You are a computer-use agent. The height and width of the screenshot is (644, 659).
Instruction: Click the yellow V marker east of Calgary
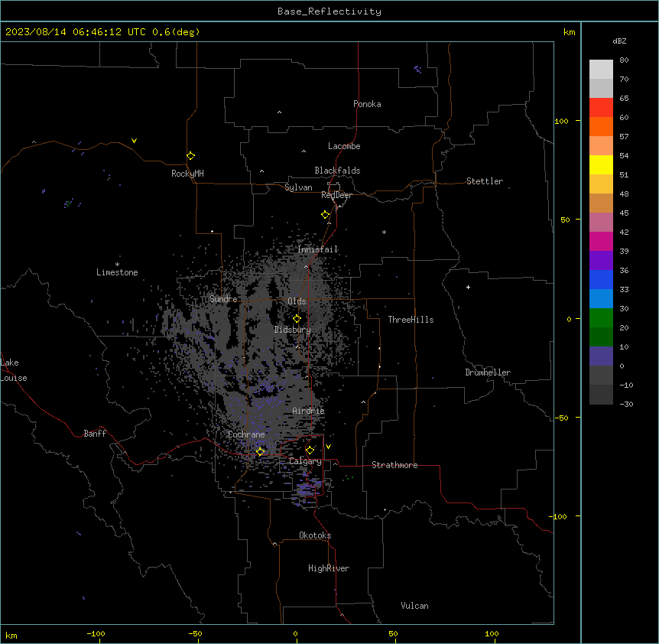(328, 447)
